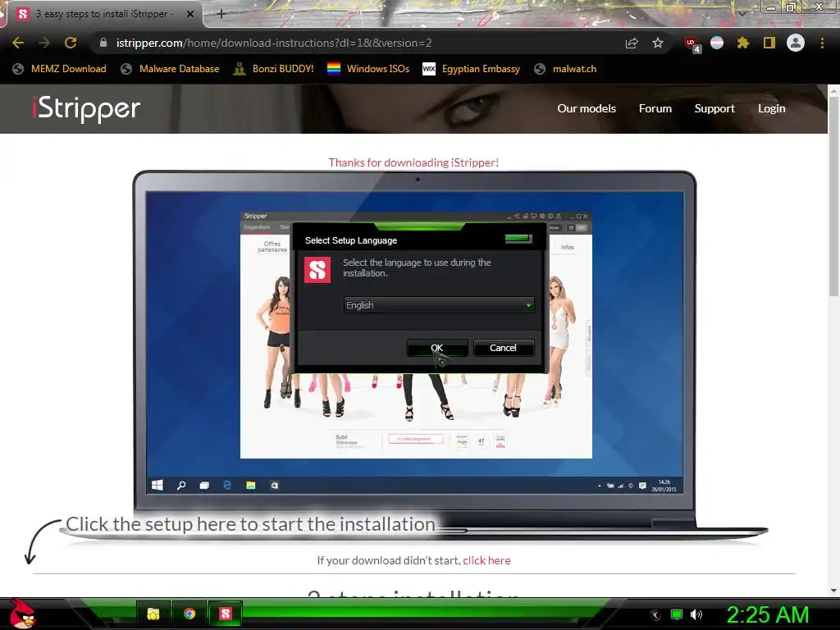Open iStripper setup from the taskbar
The height and width of the screenshot is (630, 840).
pos(226,614)
